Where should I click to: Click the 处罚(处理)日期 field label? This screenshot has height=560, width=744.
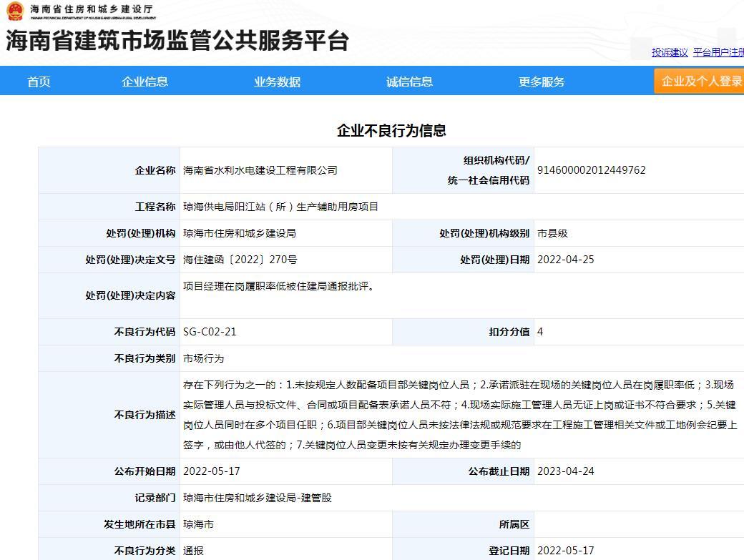coord(495,260)
